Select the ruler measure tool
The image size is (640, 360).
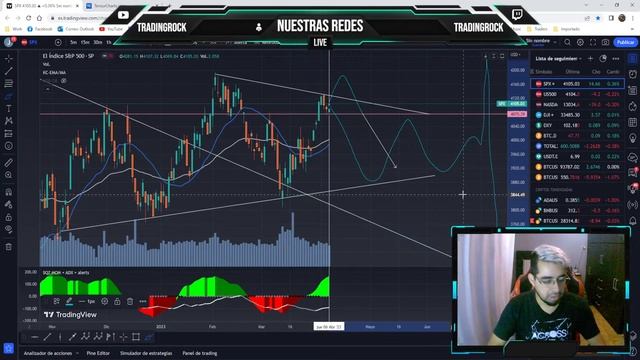(9, 163)
